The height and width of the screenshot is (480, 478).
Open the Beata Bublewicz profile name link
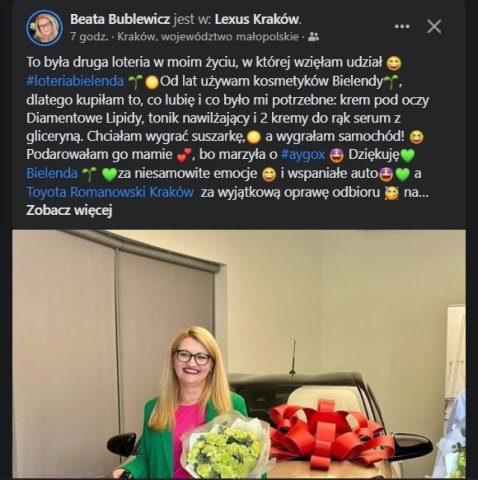tap(120, 19)
